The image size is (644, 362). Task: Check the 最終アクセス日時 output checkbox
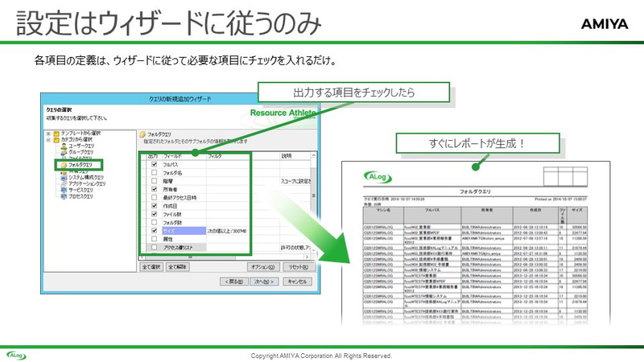[x=155, y=197]
